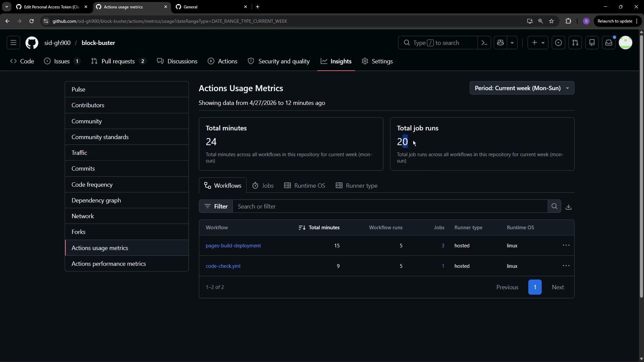644x362 pixels.
Task: Open Chrome profile S avatar
Action: coord(586,21)
